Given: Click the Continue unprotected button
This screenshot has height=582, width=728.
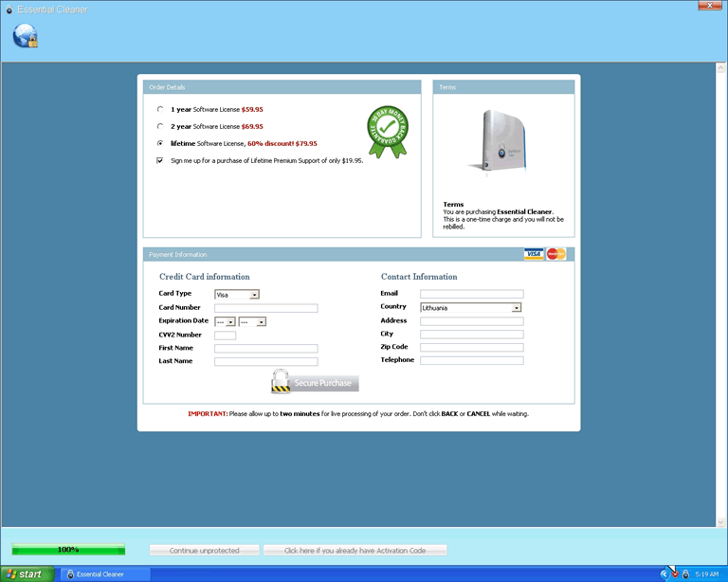Looking at the screenshot, I should coord(204,550).
